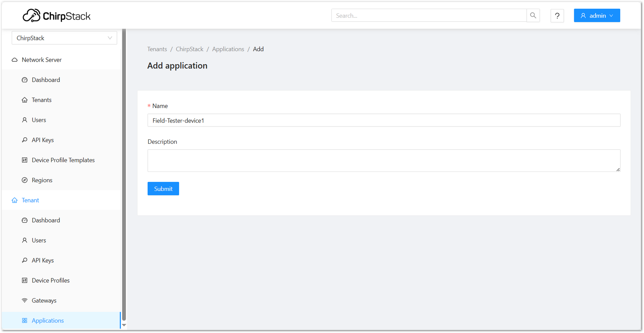Open Device Profiles from the sidebar
The width and height of the screenshot is (644, 333).
pyautogui.click(x=50, y=280)
